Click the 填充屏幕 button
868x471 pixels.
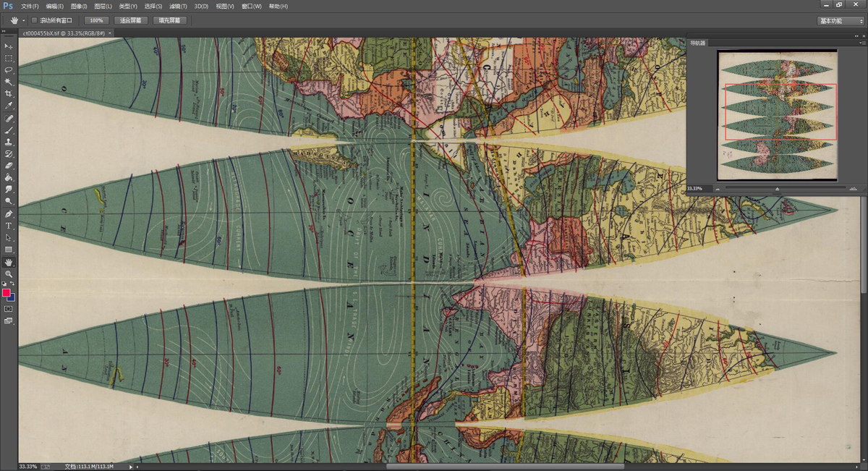tap(171, 21)
